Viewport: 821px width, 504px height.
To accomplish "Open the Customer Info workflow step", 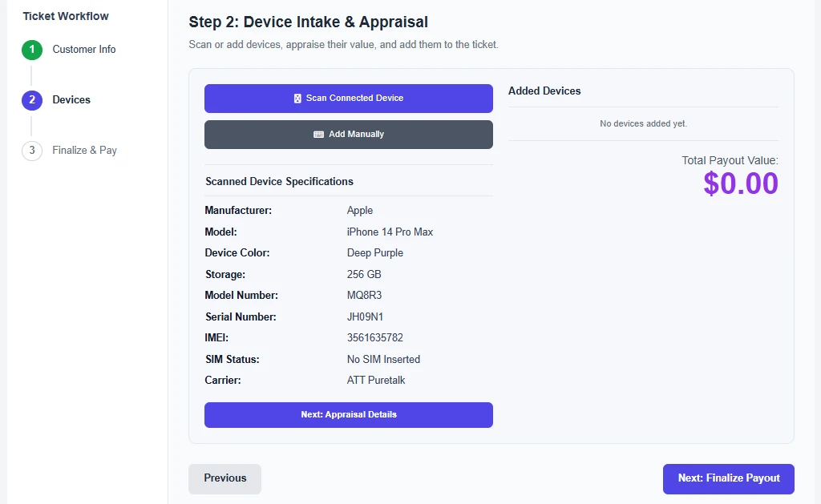I will tap(83, 49).
